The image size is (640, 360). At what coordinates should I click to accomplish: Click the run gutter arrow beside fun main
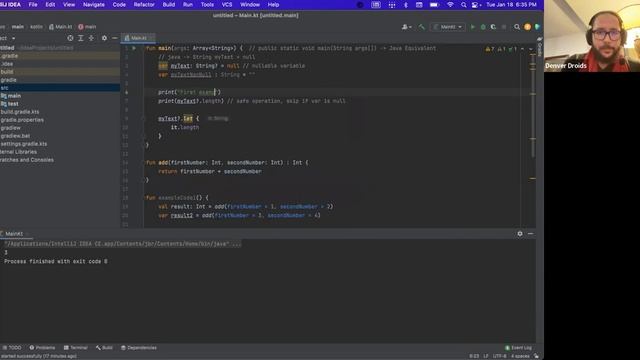(x=134, y=48)
